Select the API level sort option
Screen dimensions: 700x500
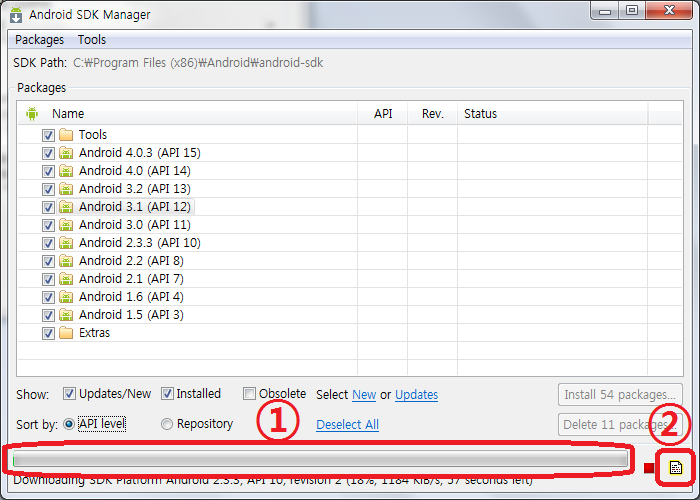pos(69,424)
